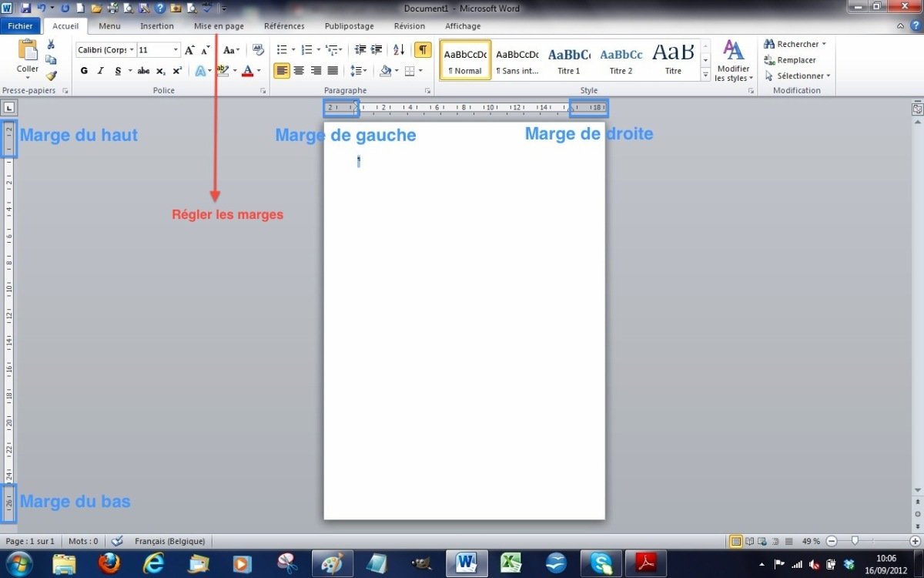Open the Fichier menu

(x=21, y=25)
